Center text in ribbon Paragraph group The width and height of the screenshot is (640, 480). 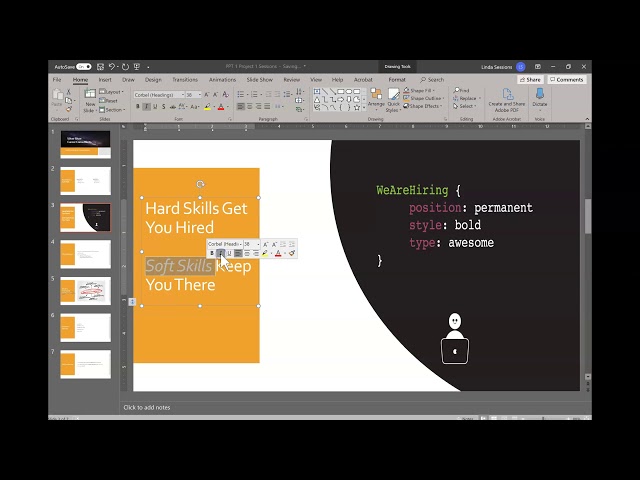[x=249, y=107]
